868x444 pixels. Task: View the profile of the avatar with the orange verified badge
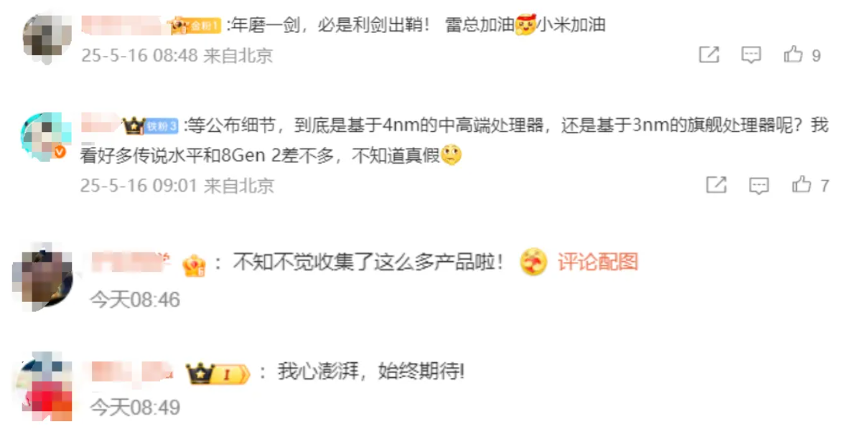coord(47,137)
